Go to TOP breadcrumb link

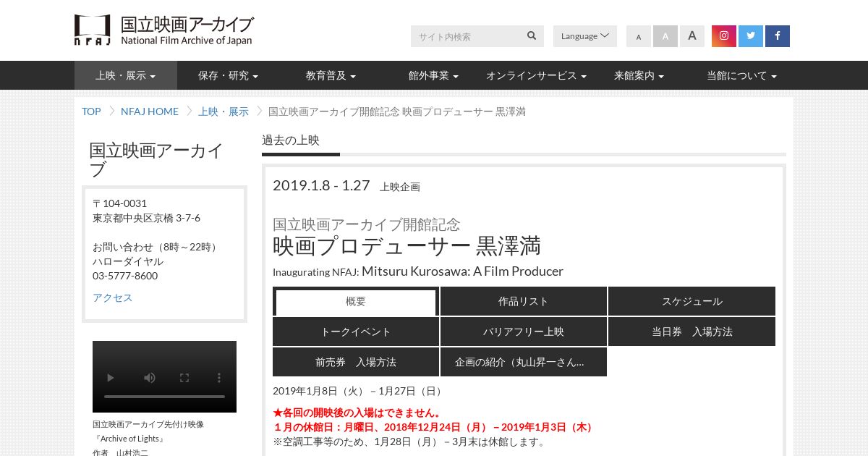[91, 111]
